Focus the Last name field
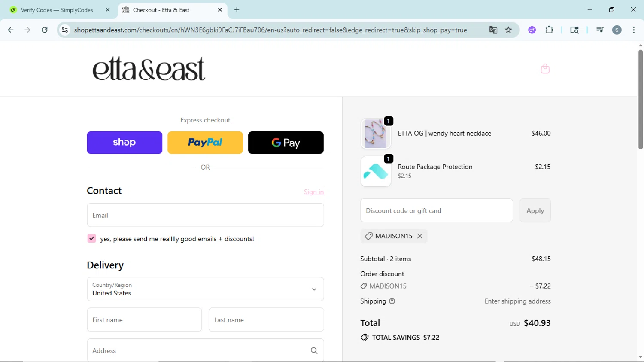644x362 pixels. (x=266, y=320)
